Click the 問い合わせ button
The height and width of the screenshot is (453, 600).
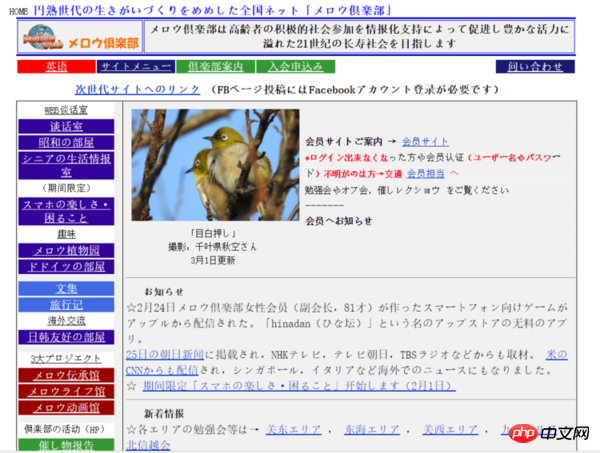535,67
